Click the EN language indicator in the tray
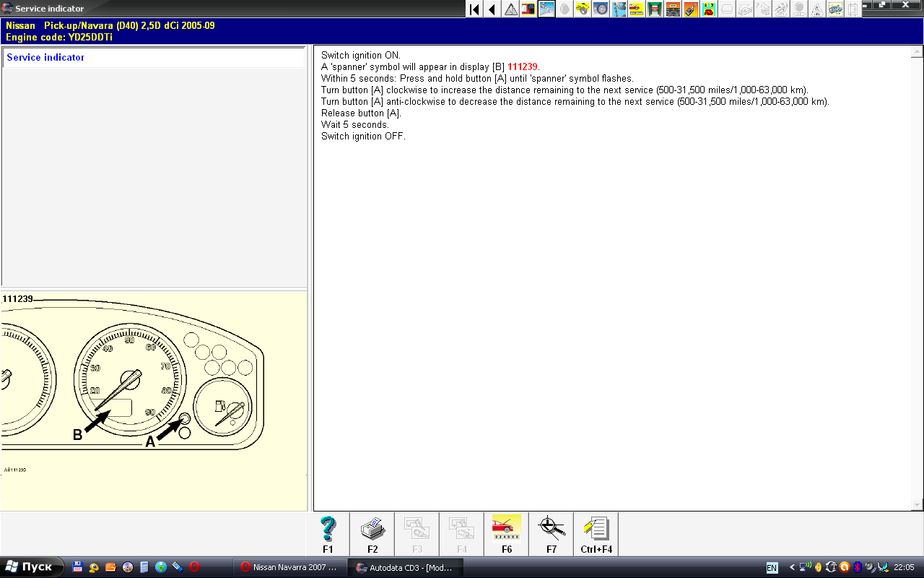The image size is (924, 578). tap(772, 568)
